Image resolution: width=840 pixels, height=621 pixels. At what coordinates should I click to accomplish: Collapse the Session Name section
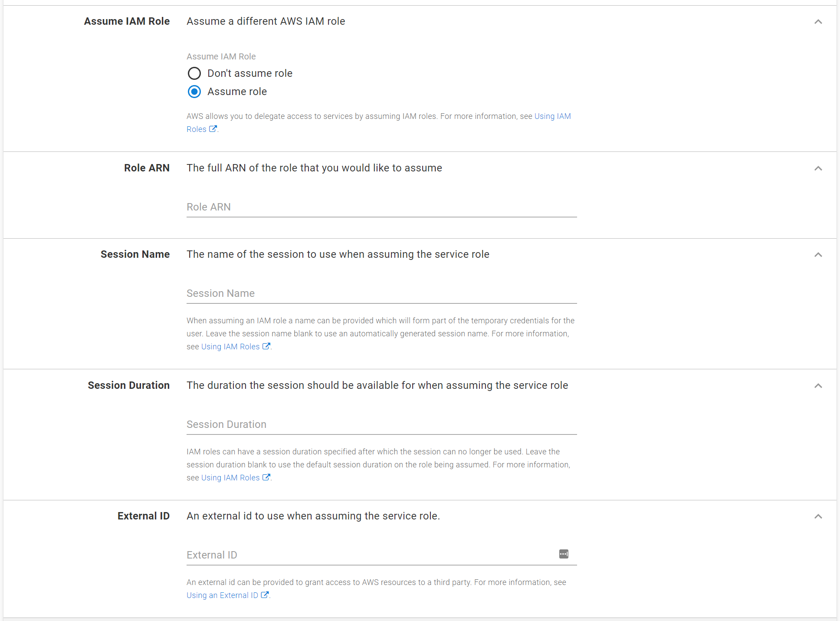coord(818,255)
